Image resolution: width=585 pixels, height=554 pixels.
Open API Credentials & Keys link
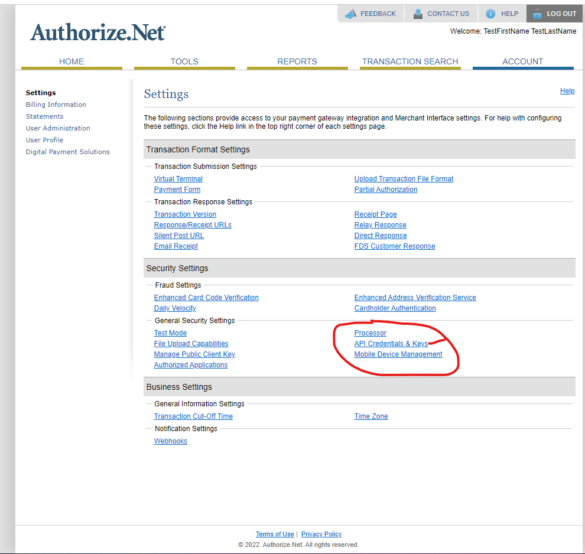[391, 344]
